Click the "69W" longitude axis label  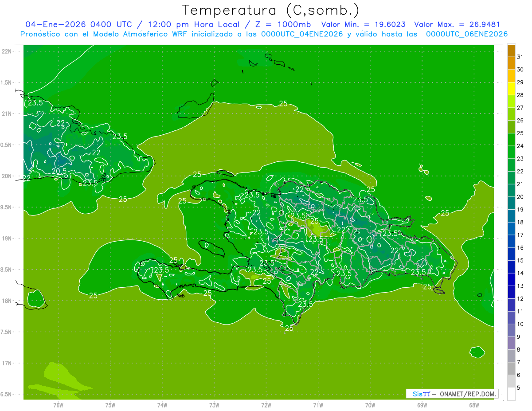(422, 405)
